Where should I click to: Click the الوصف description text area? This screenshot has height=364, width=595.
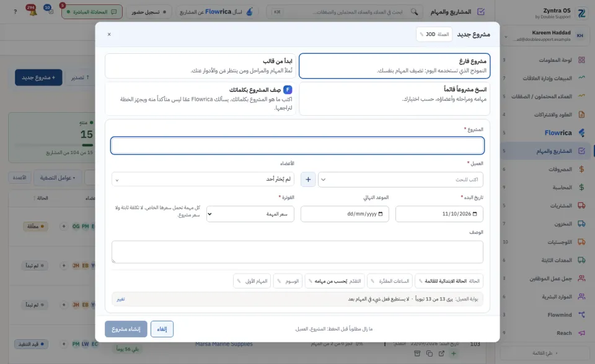(x=297, y=252)
